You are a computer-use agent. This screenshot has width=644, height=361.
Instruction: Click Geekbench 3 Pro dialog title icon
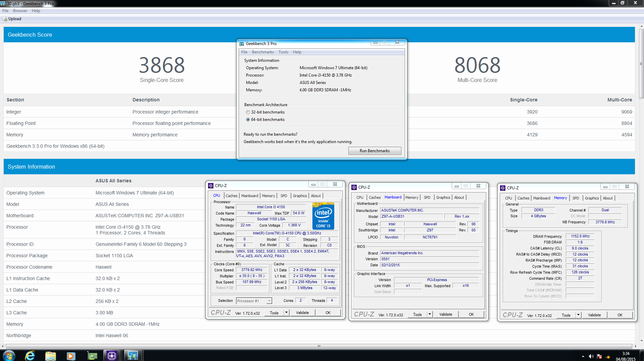[x=242, y=44]
